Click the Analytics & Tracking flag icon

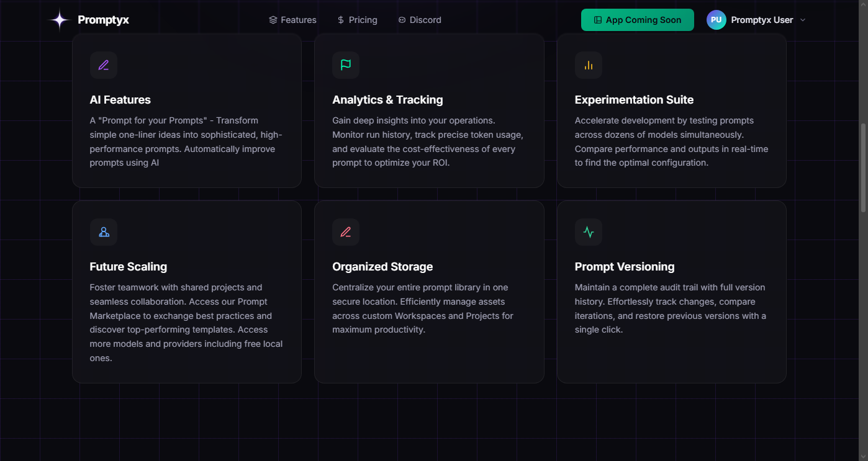[x=345, y=65]
